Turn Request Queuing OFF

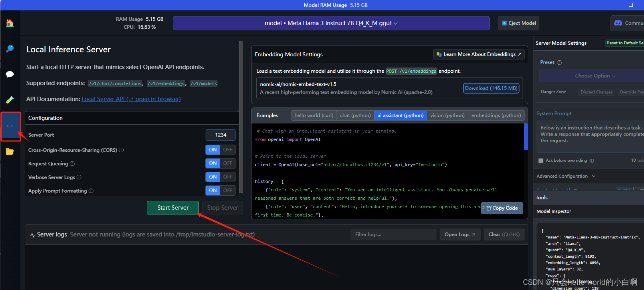click(x=228, y=163)
